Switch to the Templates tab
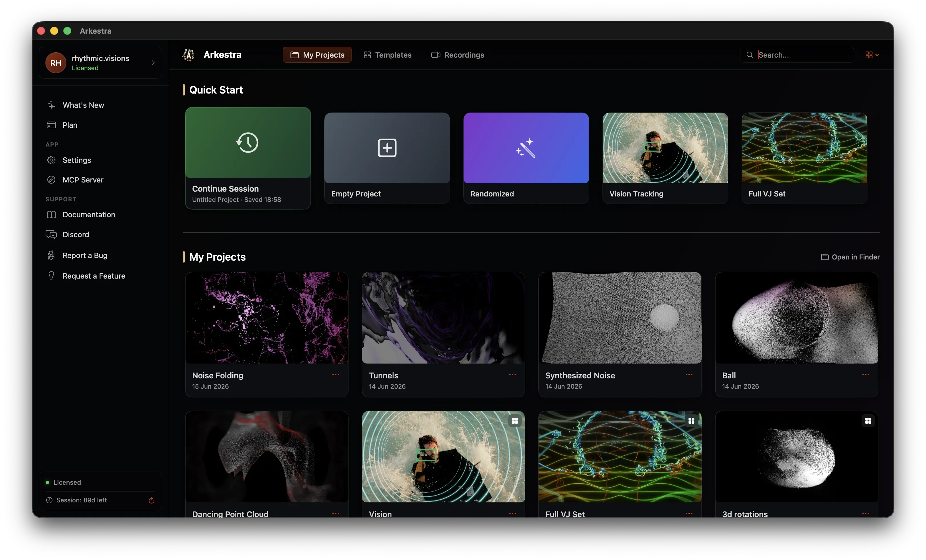 387,55
